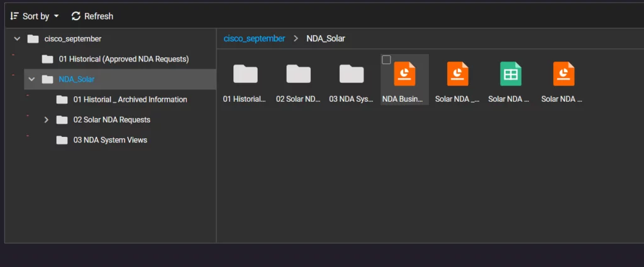
Task: Click the '02 Solar ND...' label in file grid
Action: tap(298, 99)
